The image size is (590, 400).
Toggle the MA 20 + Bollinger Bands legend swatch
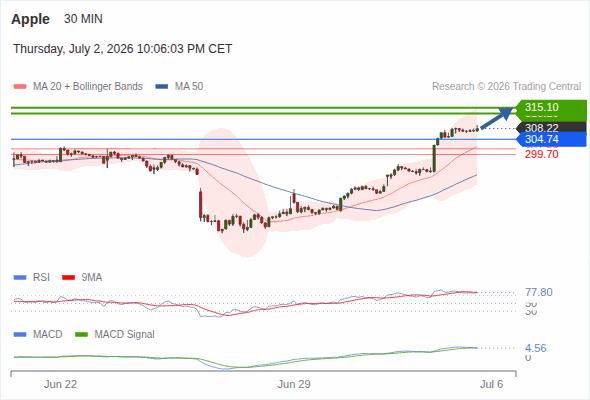(20, 87)
